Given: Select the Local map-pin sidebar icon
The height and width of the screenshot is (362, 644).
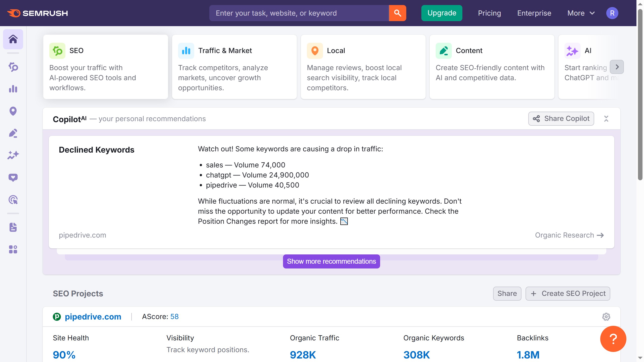Looking at the screenshot, I should coord(13,111).
